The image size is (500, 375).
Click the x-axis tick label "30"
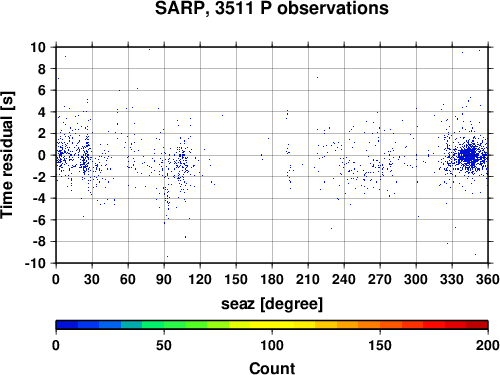tap(92, 279)
